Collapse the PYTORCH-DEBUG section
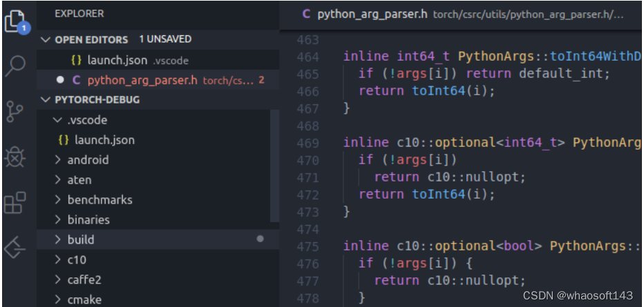644x307 pixels. pos(46,99)
